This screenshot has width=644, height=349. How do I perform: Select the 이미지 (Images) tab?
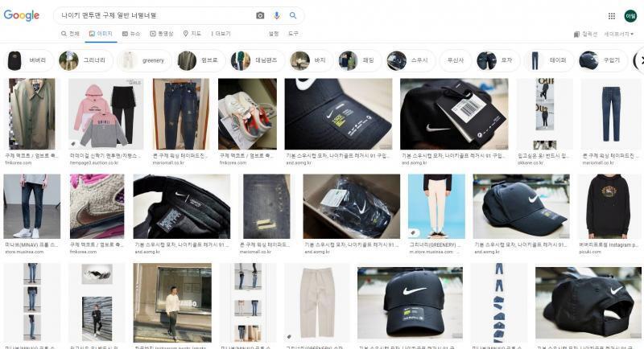pyautogui.click(x=101, y=34)
